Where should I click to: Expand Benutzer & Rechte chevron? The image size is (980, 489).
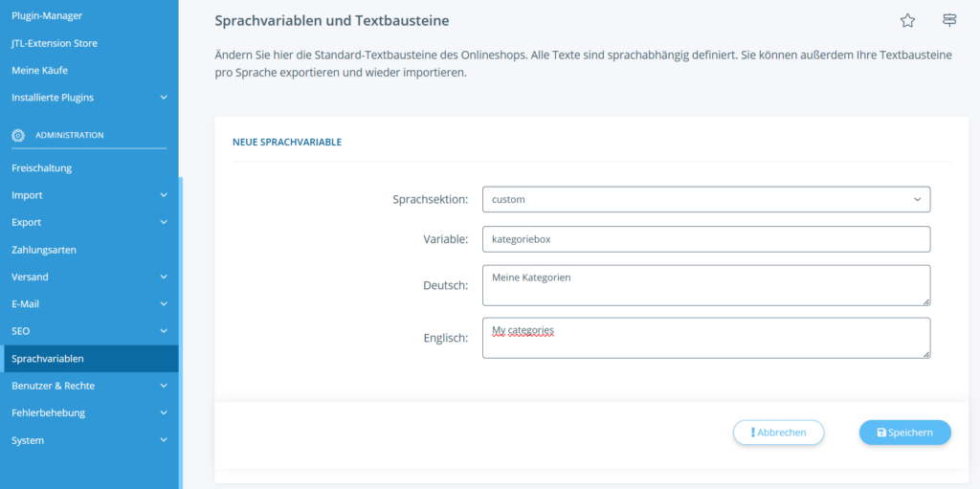(164, 386)
